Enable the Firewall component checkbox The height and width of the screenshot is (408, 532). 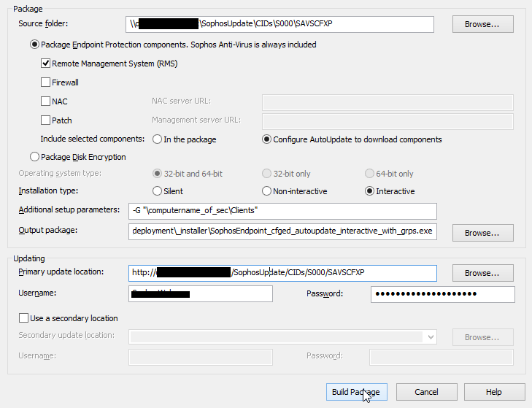pos(45,82)
